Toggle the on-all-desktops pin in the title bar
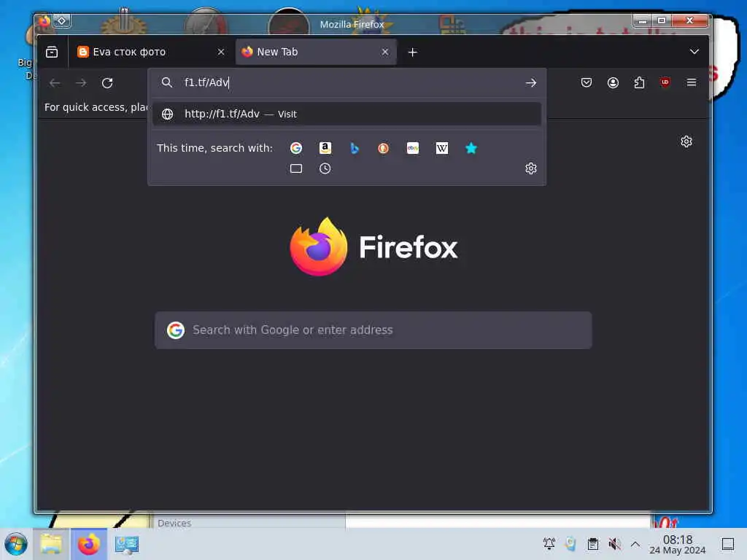 [x=62, y=20]
